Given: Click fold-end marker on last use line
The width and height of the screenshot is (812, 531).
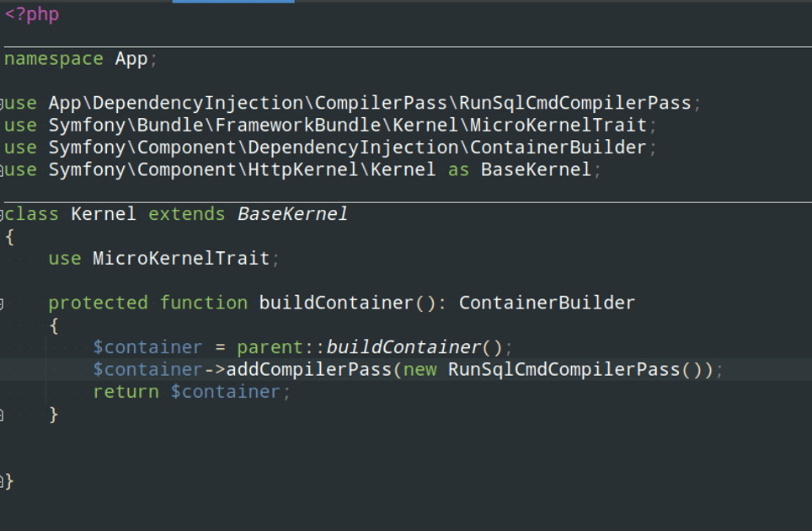Looking at the screenshot, I should point(3,170).
